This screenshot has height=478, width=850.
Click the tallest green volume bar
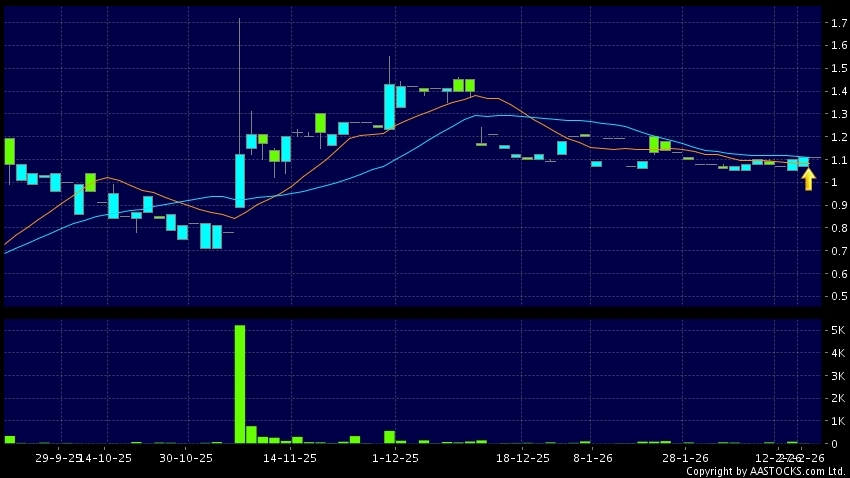click(240, 384)
